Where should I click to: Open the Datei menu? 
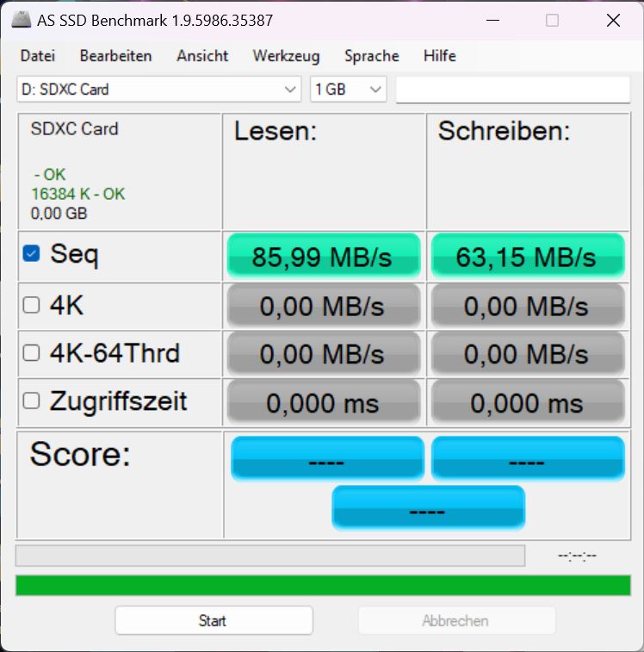pos(38,56)
